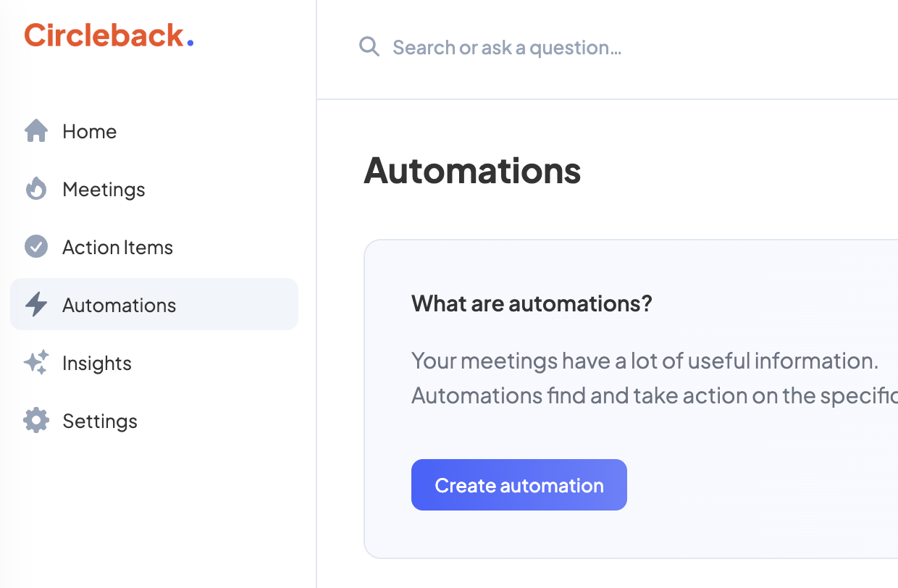This screenshot has width=898, height=588.
Task: Click the Automations page heading
Action: (472, 170)
